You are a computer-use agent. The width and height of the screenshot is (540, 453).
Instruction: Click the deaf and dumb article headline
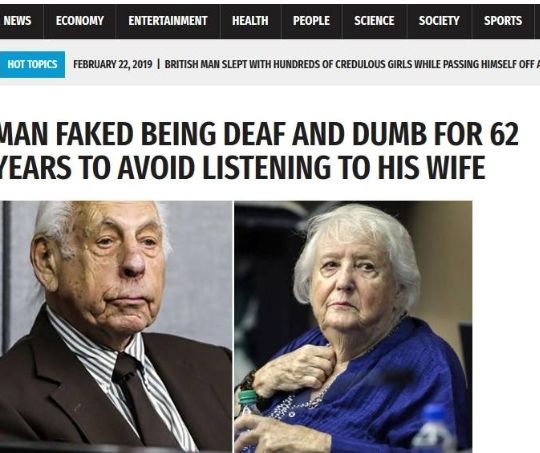tap(258, 151)
